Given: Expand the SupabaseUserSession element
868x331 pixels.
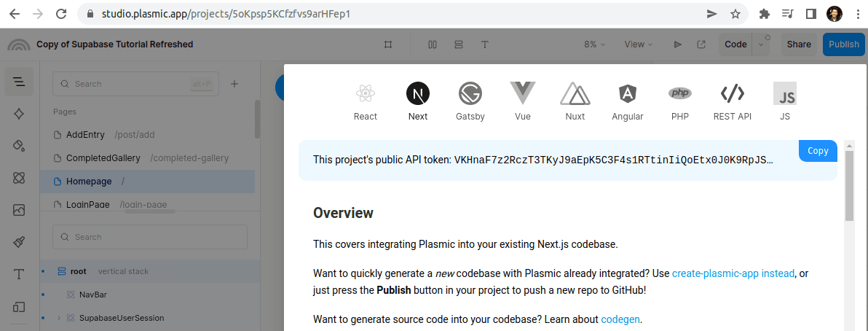Looking at the screenshot, I should (59, 318).
